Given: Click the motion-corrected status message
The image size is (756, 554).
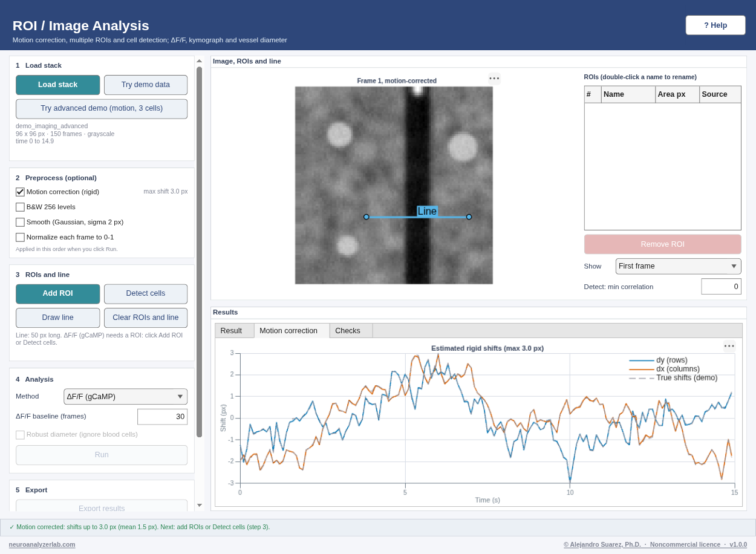Looking at the screenshot, I should pos(140,527).
